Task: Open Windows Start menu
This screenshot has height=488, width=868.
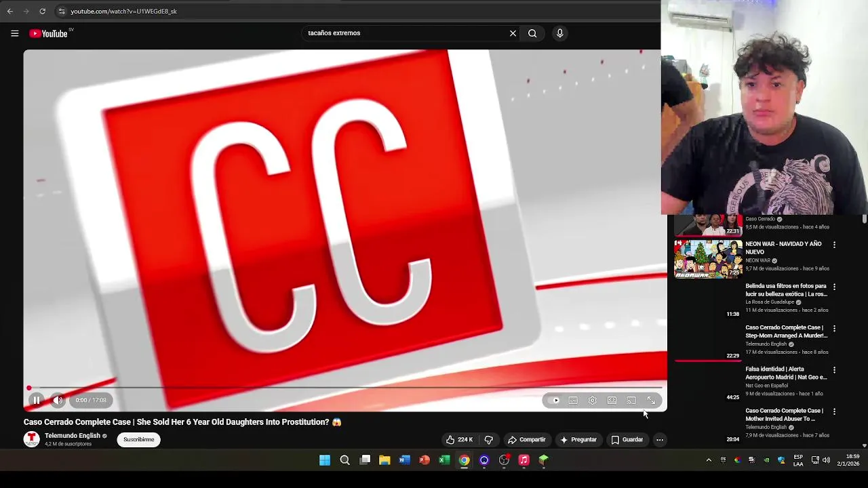Action: click(325, 460)
